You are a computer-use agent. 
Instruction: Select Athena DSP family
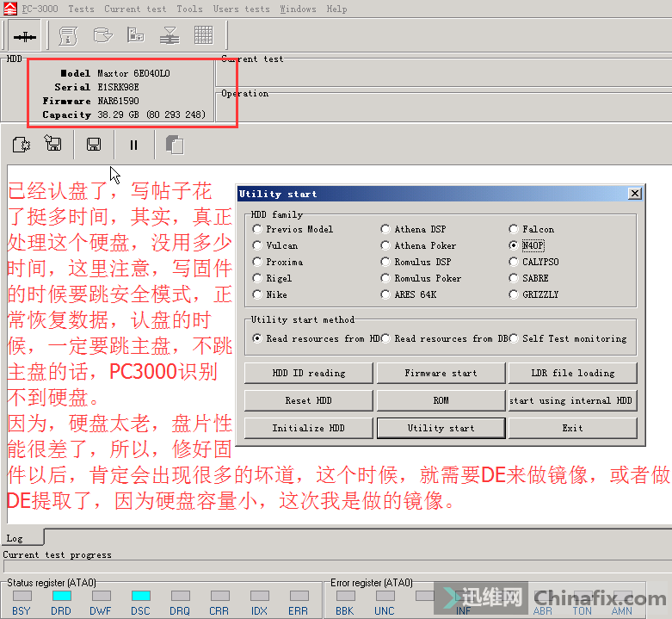click(x=414, y=229)
